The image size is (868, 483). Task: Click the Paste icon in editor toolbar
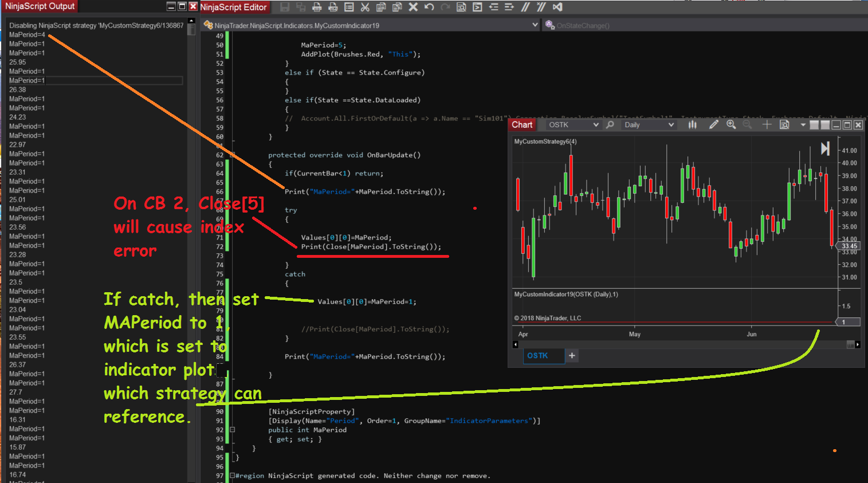(x=397, y=7)
